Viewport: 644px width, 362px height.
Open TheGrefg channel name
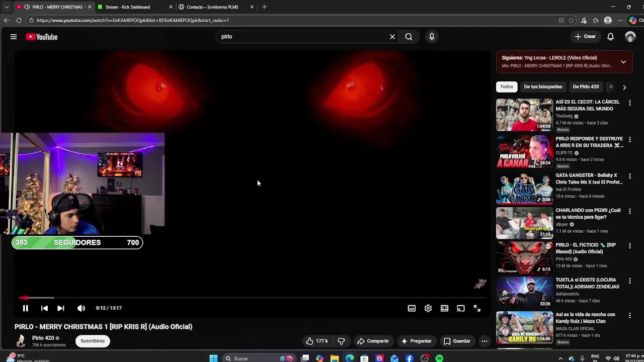(x=565, y=116)
